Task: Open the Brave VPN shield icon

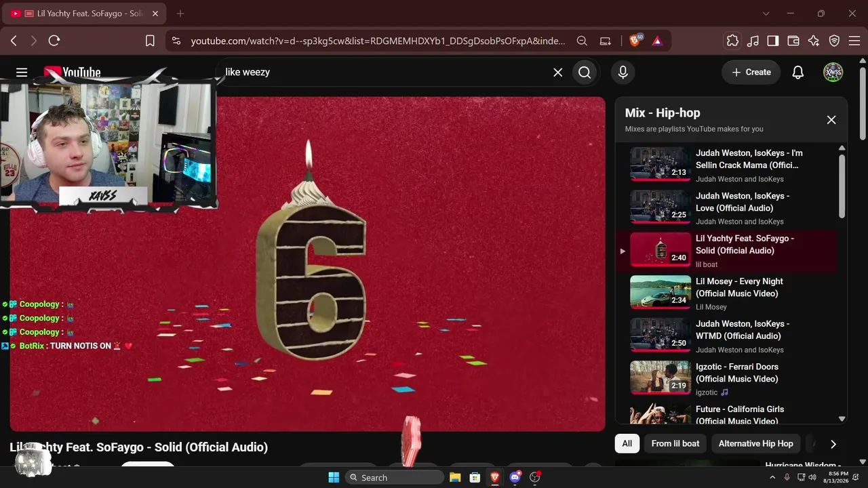Action: pyautogui.click(x=834, y=41)
